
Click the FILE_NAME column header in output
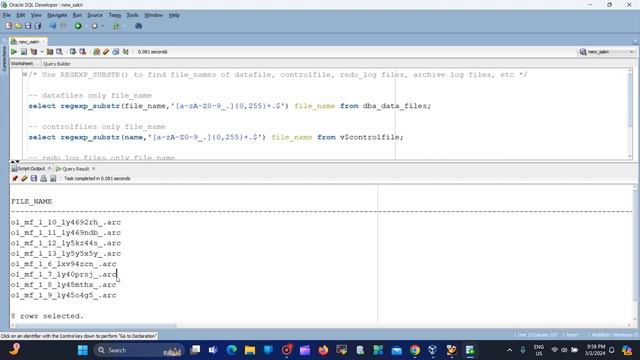coord(31,202)
